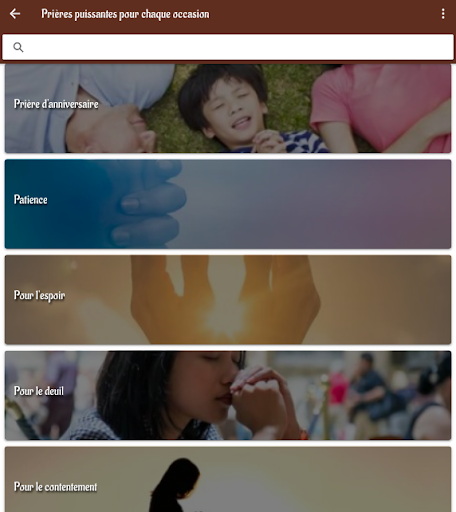Tap the Pour l'espoir label
Screen dimensions: 456x512
click(x=39, y=295)
